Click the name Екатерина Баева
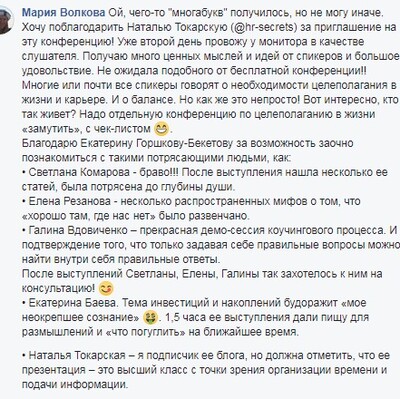Viewport: 400px width, 399px height. (x=73, y=303)
